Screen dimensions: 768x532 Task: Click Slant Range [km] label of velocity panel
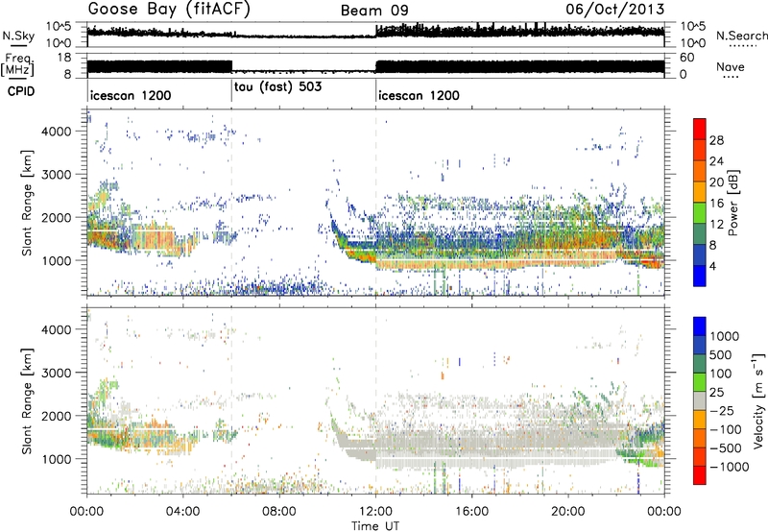click(x=27, y=400)
